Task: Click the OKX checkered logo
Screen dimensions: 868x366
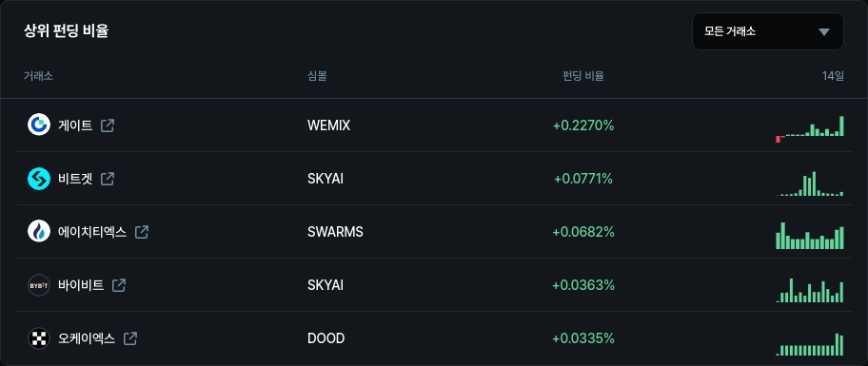Action: 39,338
